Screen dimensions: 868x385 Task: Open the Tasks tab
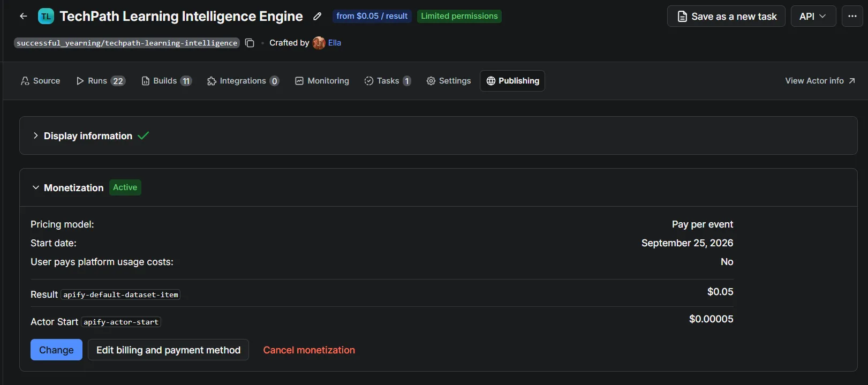(388, 81)
